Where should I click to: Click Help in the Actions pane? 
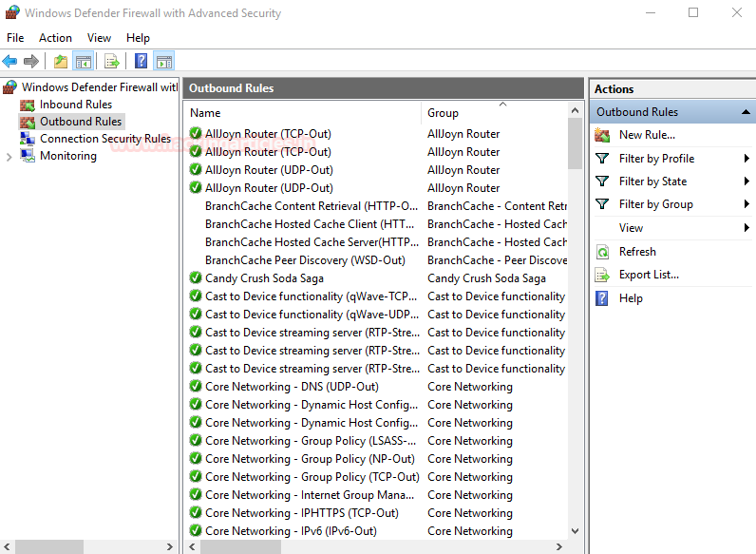(631, 298)
